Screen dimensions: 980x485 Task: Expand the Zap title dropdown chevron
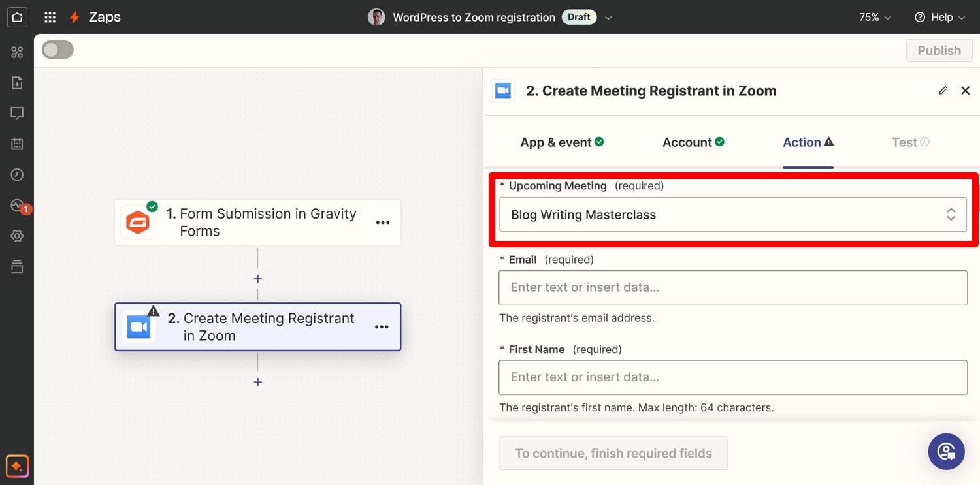(608, 18)
